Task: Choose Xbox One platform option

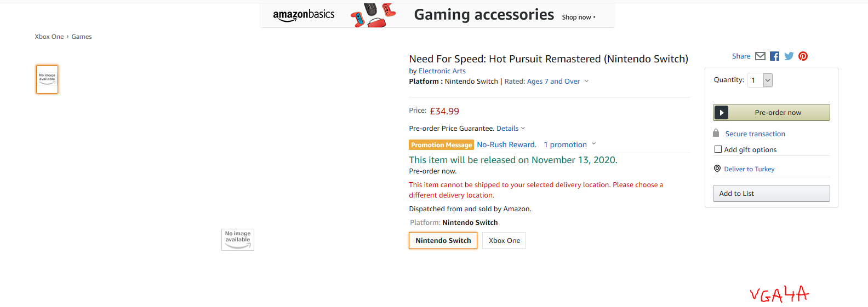Action: [504, 241]
